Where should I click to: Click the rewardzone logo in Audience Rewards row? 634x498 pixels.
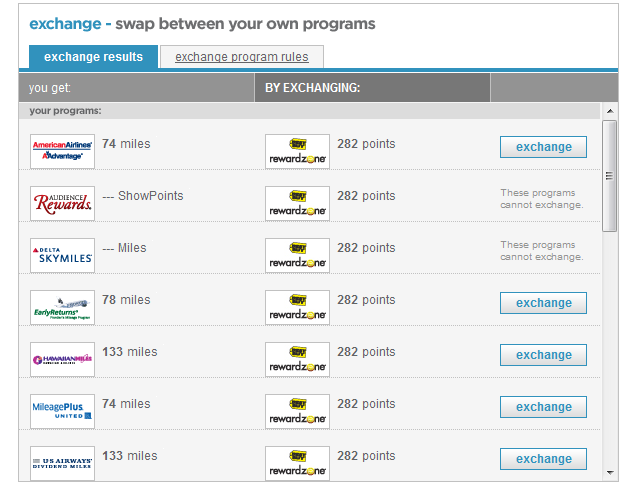click(297, 203)
